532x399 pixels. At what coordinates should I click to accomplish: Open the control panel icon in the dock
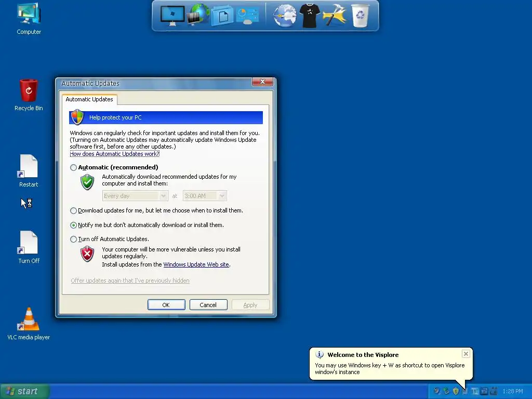[248, 16]
